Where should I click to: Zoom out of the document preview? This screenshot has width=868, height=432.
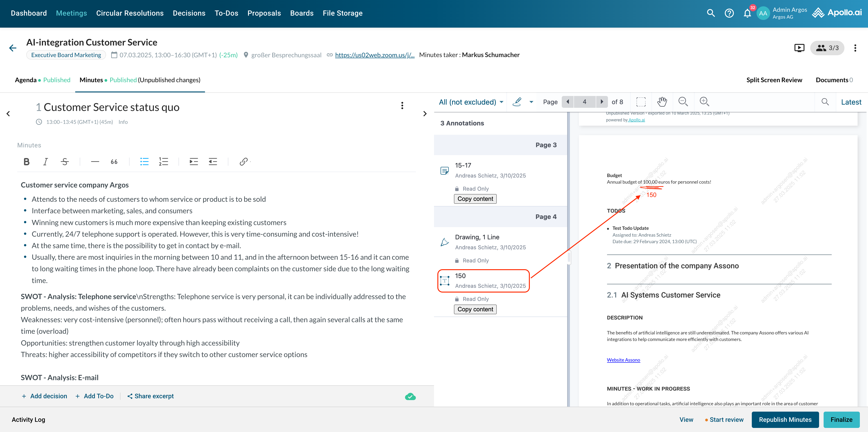point(683,102)
